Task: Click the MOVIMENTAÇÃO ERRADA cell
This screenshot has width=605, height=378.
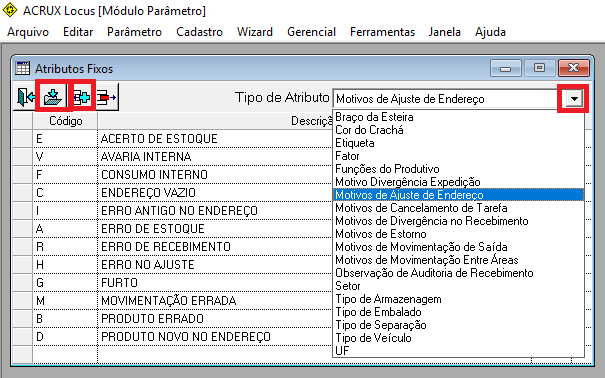Action: [x=215, y=300]
